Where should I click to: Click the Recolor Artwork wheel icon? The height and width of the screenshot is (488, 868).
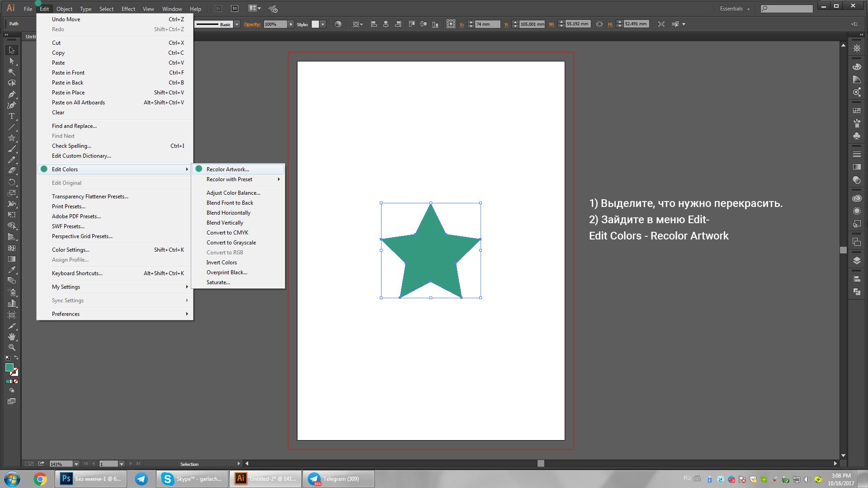click(x=338, y=24)
